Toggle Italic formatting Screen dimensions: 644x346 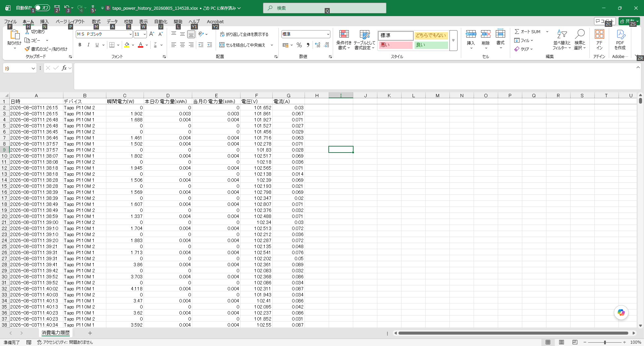(x=88, y=45)
